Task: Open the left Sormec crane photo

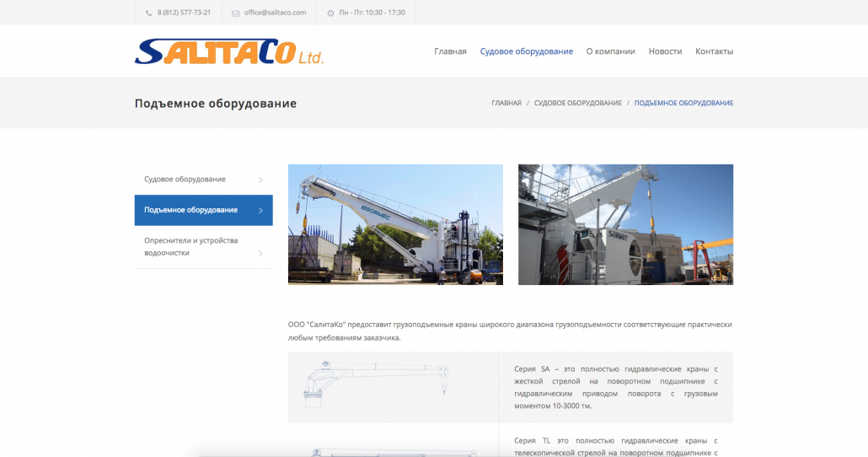Action: pyautogui.click(x=395, y=224)
